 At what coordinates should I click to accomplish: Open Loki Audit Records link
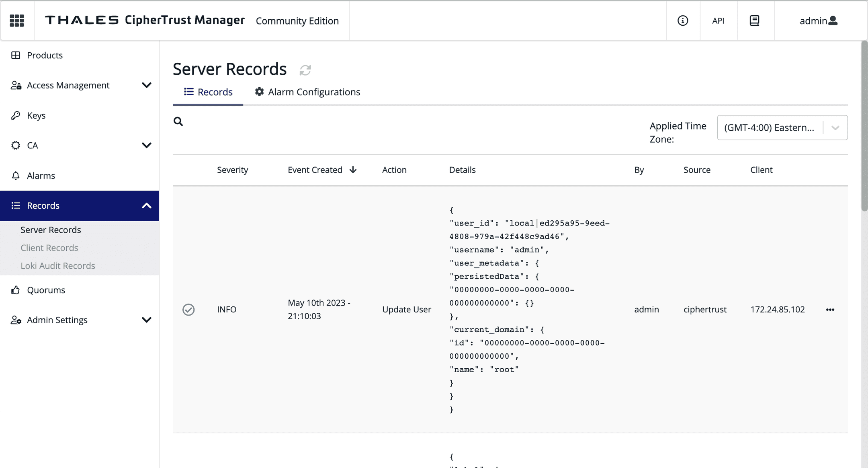pos(58,266)
